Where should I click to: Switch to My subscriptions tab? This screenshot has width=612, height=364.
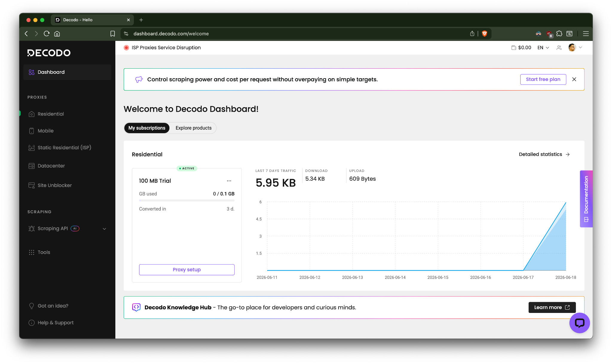147,128
